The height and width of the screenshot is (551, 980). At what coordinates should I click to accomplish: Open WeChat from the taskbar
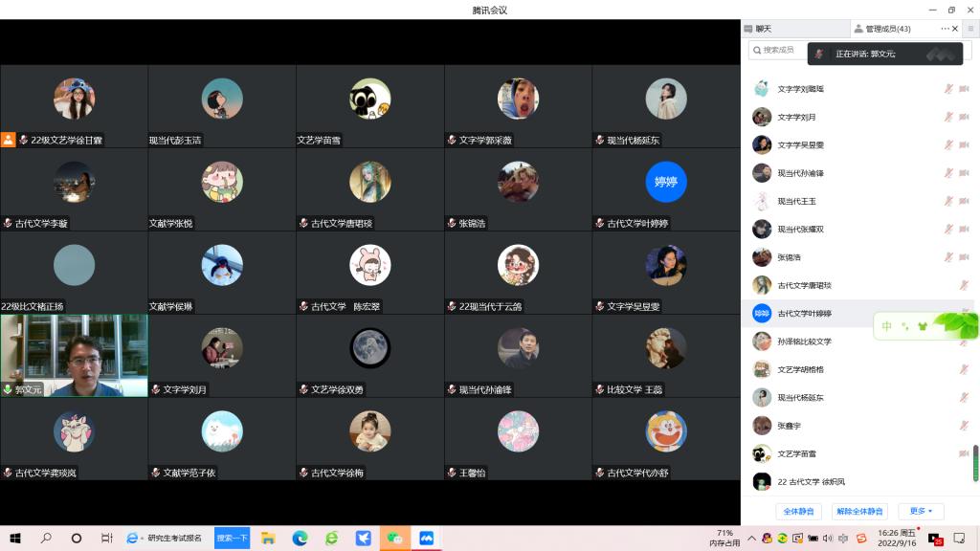394,538
